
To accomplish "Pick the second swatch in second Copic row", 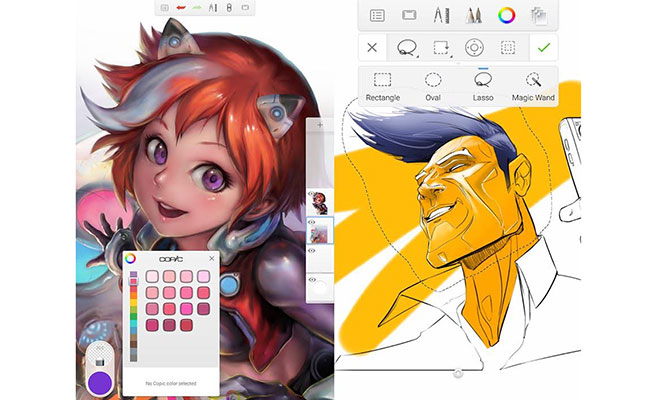I will [x=169, y=293].
